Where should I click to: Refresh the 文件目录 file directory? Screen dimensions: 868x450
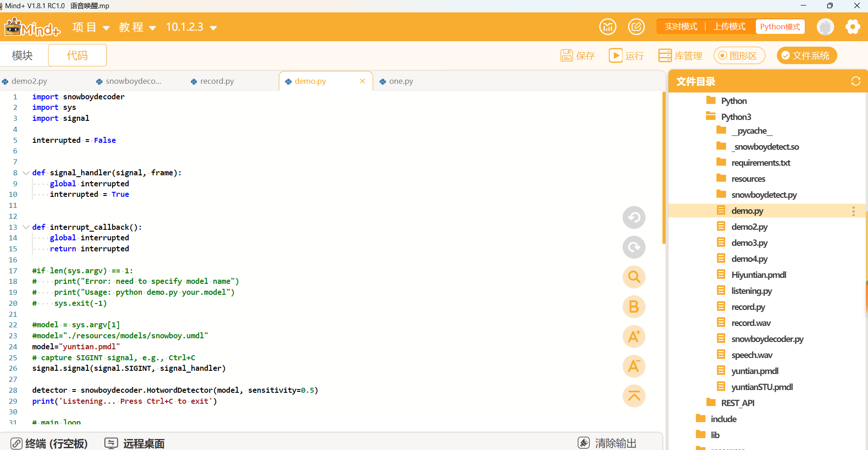coord(856,81)
